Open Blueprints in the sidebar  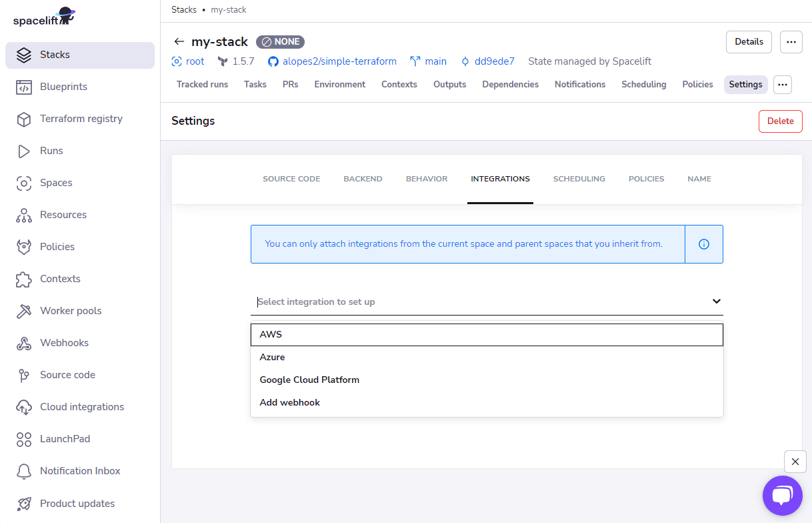(x=80, y=87)
